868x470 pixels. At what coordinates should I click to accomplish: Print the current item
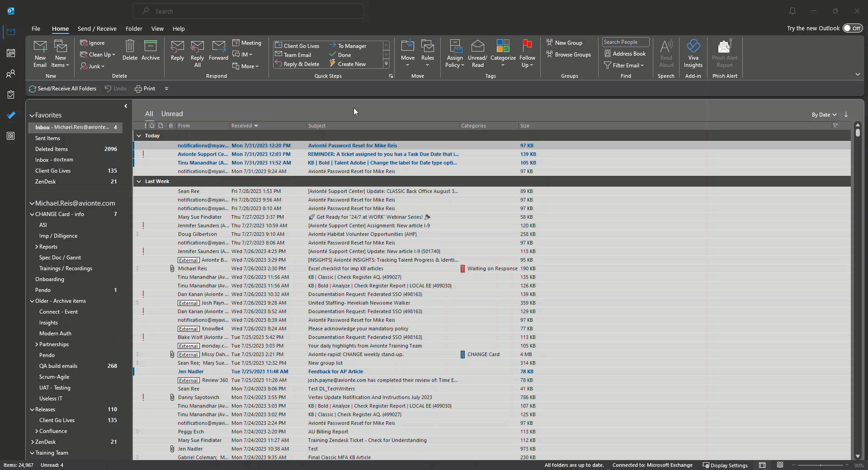click(145, 89)
